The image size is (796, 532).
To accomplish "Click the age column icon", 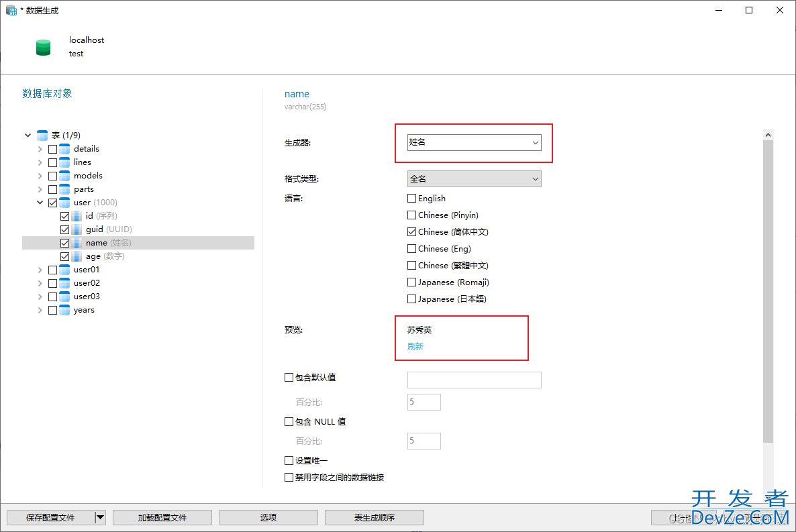I will coord(77,256).
